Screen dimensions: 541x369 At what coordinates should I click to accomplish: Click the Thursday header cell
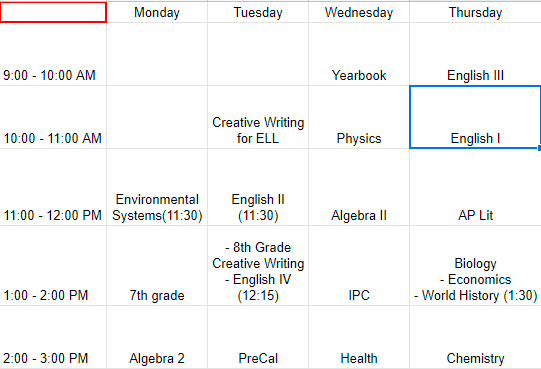475,12
